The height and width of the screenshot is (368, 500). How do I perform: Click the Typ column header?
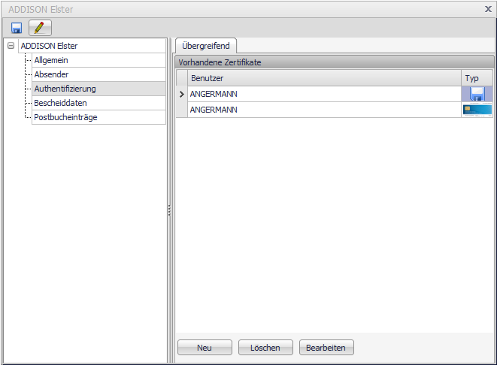(477, 78)
